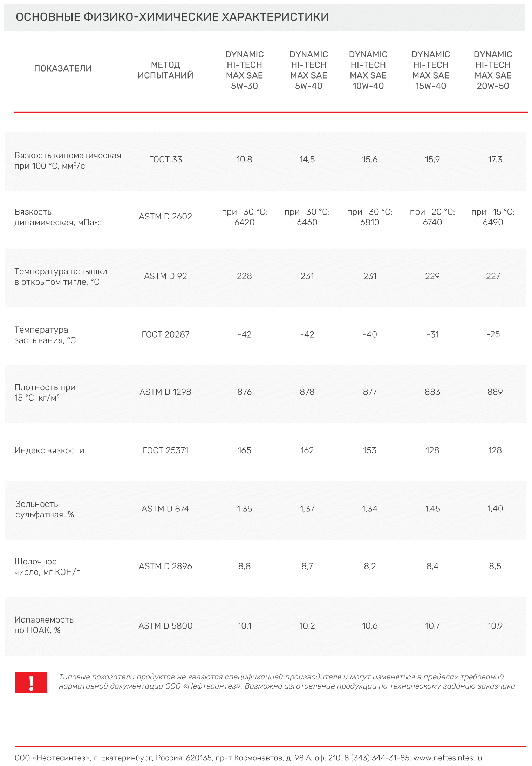This screenshot has height=766, width=532.
Task: Click the red exclamation warning icon
Action: point(31,682)
